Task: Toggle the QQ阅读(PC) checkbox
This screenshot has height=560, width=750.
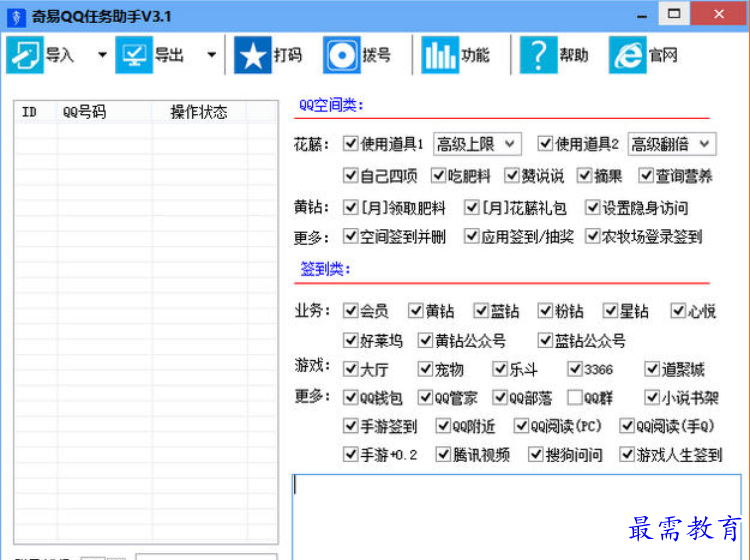Action: 521,425
